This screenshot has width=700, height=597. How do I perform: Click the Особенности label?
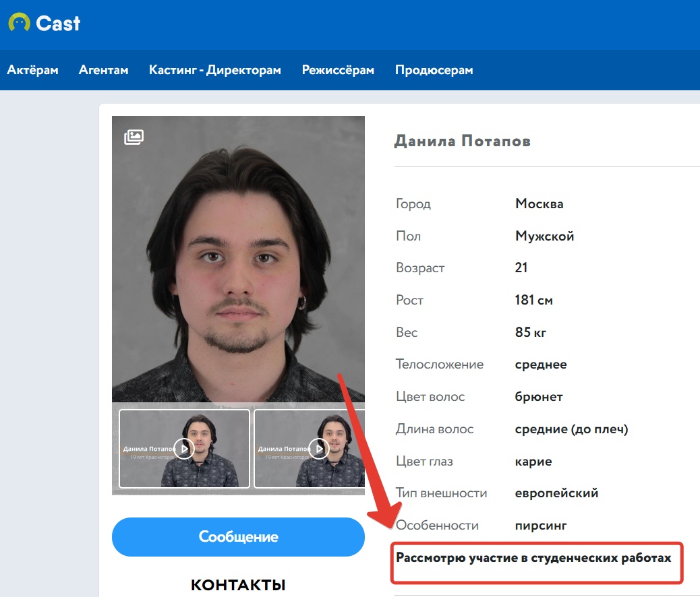coord(437,526)
